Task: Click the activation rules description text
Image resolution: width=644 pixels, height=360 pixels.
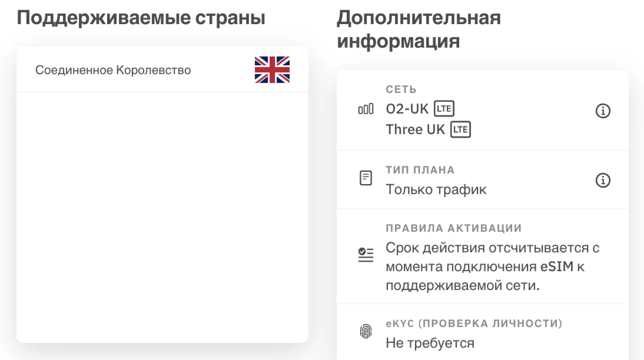Action: pyautogui.click(x=492, y=266)
